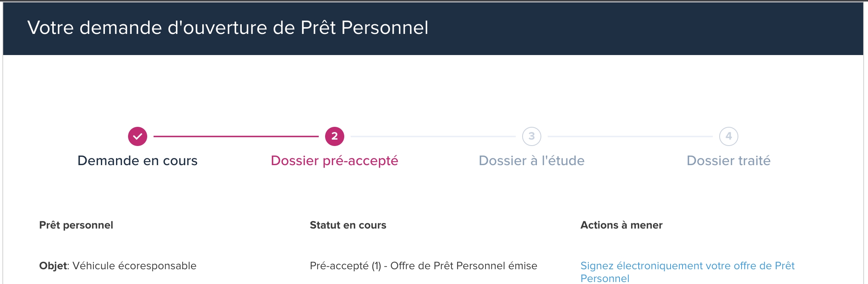Screen dimensions: 868x284
Task: Click the "Actions à mener" column heading
Action: (x=621, y=225)
